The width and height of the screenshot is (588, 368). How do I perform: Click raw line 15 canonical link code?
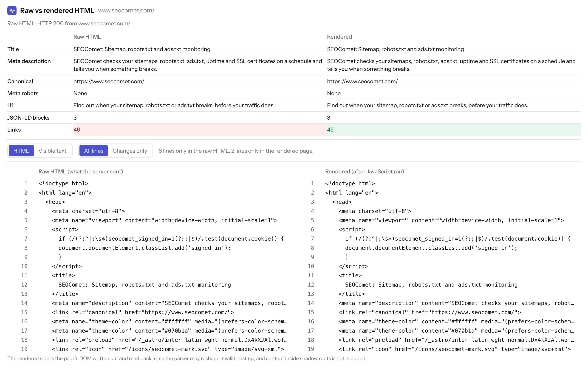pyautogui.click(x=143, y=312)
